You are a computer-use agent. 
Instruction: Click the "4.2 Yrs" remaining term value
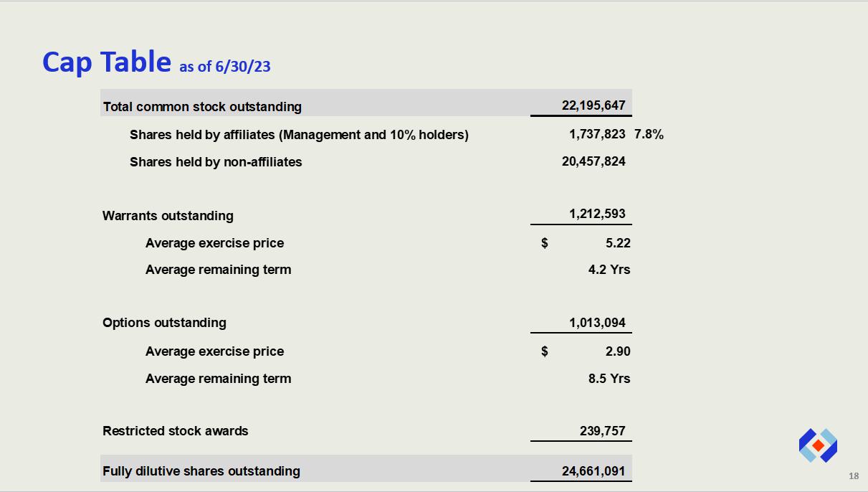point(609,270)
